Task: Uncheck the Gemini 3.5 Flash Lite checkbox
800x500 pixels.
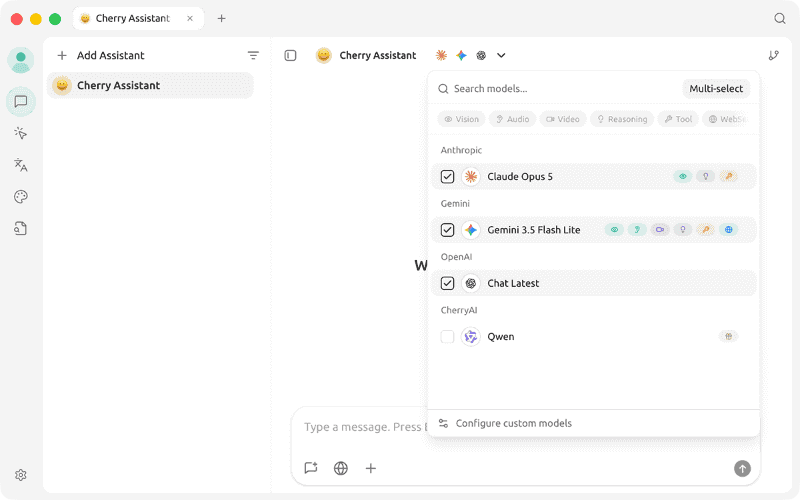Action: click(x=447, y=230)
